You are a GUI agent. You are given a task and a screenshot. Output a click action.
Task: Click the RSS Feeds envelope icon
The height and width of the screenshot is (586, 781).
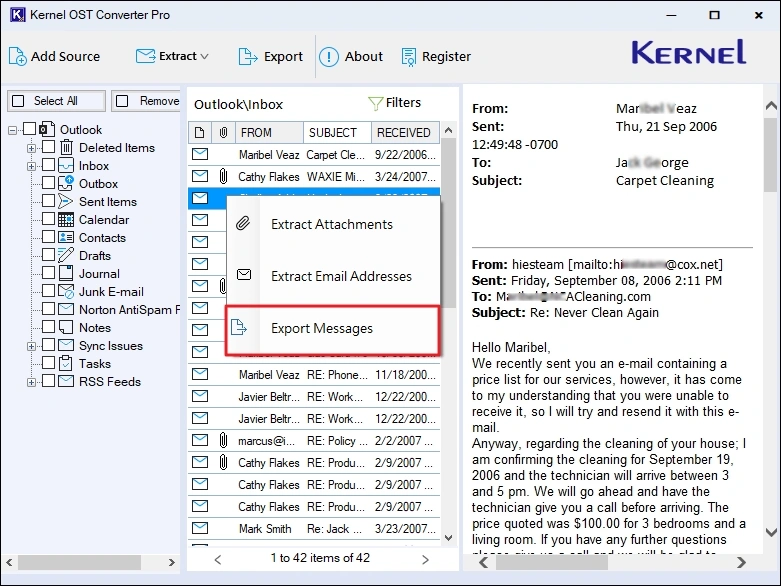pos(66,381)
